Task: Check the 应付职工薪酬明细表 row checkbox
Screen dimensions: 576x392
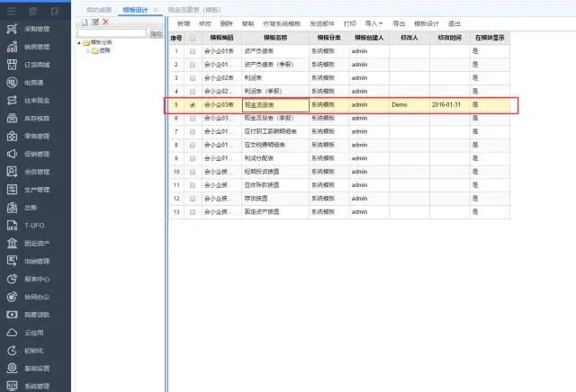Action: click(x=193, y=132)
